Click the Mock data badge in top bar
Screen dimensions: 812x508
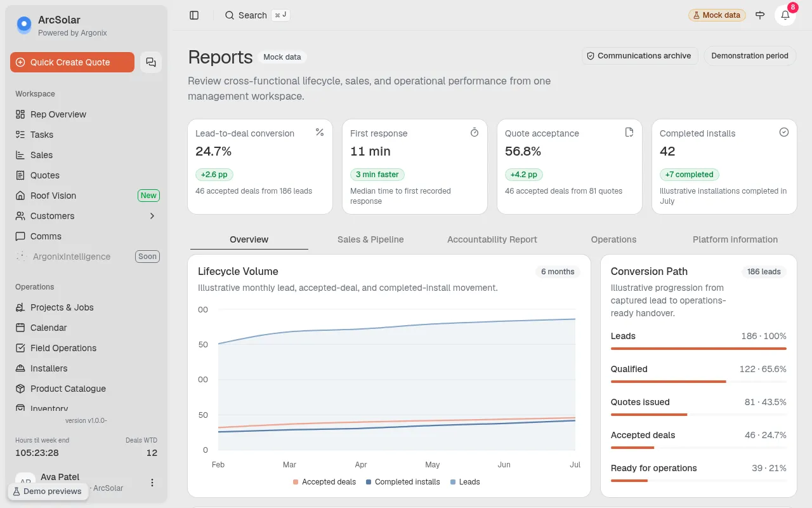(717, 15)
